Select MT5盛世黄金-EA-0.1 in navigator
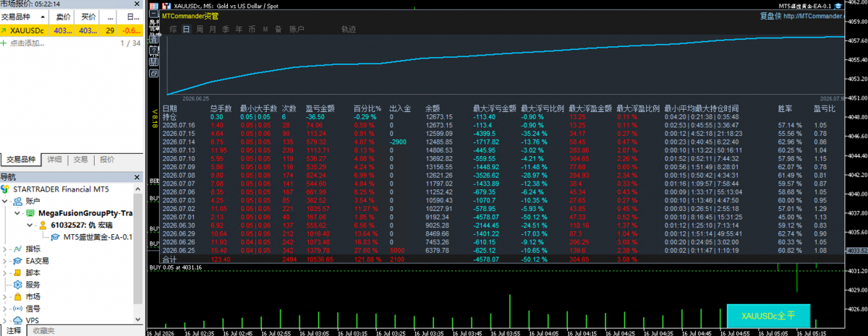The height and width of the screenshot is (336, 868). coord(97,236)
